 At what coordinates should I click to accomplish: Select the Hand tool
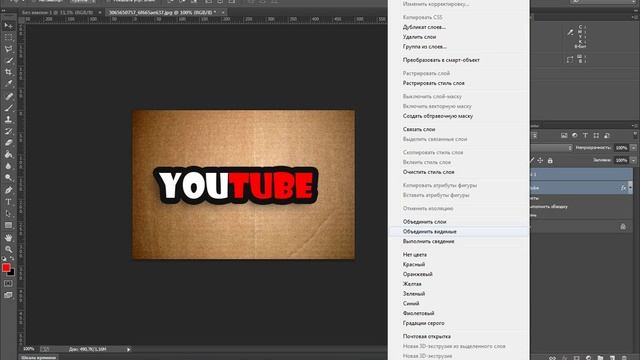8,238
